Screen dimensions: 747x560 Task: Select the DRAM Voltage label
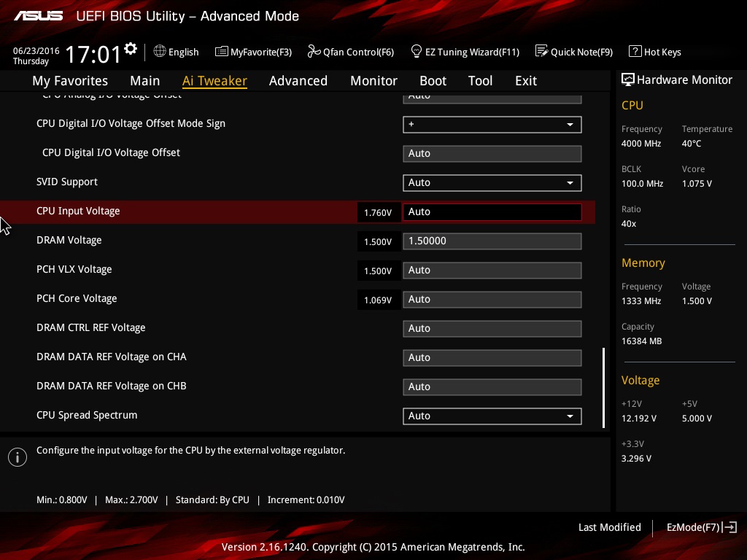tap(69, 240)
